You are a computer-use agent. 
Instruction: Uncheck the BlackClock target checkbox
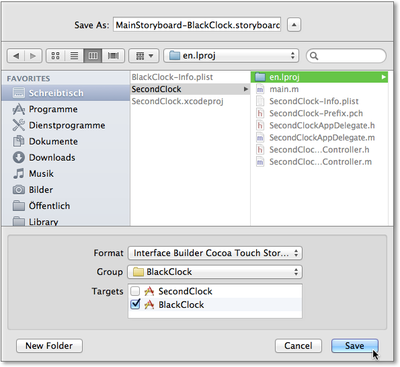[135, 304]
